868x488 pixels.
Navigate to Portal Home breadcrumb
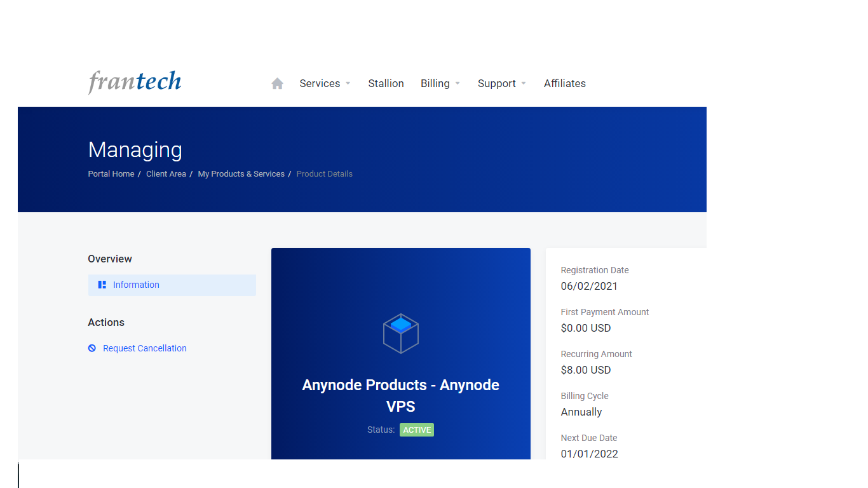(x=111, y=174)
